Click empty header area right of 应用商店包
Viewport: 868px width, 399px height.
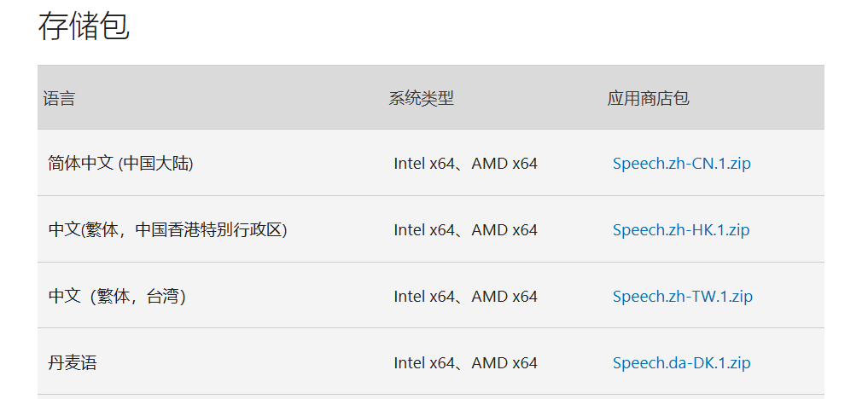tap(757, 99)
